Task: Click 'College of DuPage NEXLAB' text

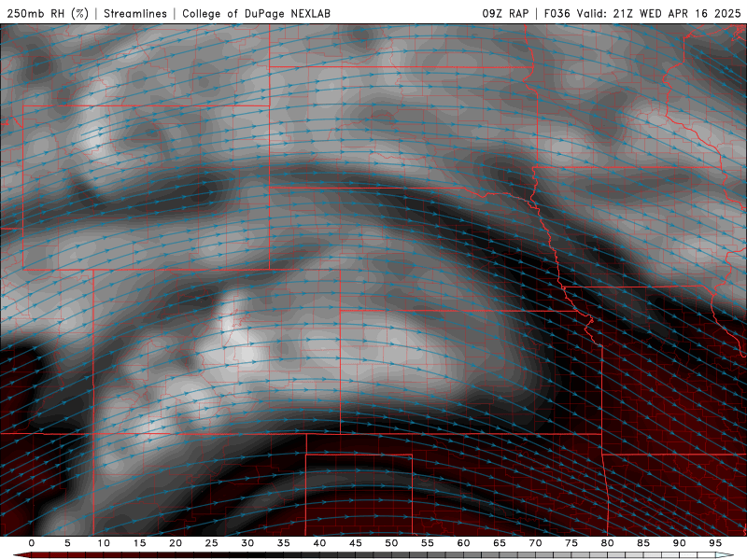Action: point(256,13)
